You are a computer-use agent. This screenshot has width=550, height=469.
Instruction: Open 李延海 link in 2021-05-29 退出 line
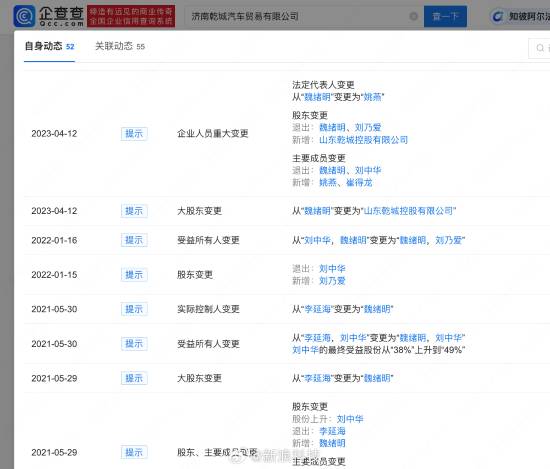coord(332,431)
